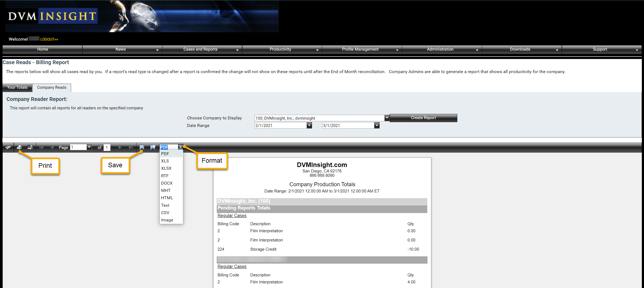Open the Productivity navigation menu
This screenshot has width=644, height=288.
click(280, 49)
